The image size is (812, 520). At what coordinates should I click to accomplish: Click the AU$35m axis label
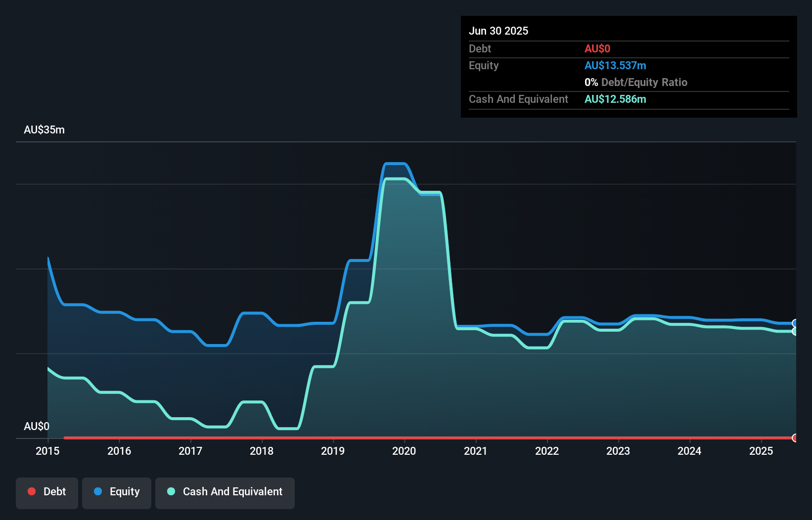(x=44, y=130)
